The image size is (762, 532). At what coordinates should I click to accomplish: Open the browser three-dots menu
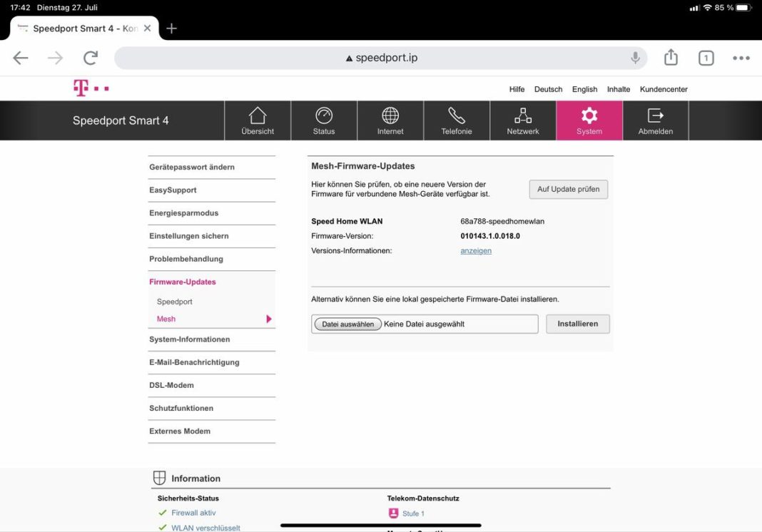tap(741, 58)
